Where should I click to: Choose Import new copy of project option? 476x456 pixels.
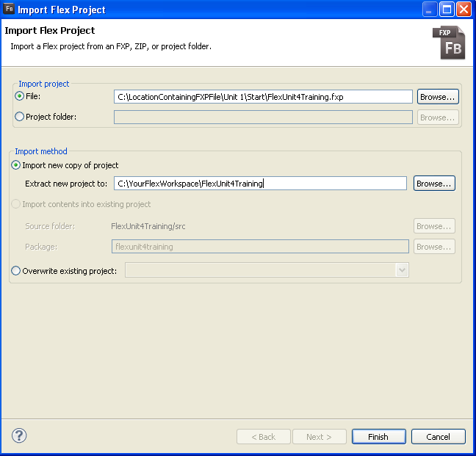coord(16,165)
